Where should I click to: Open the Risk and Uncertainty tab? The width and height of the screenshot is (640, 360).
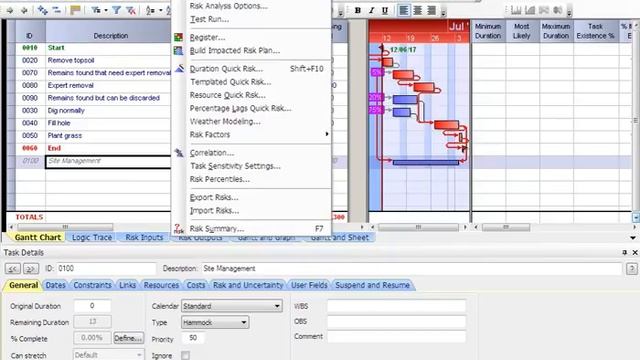point(248,285)
